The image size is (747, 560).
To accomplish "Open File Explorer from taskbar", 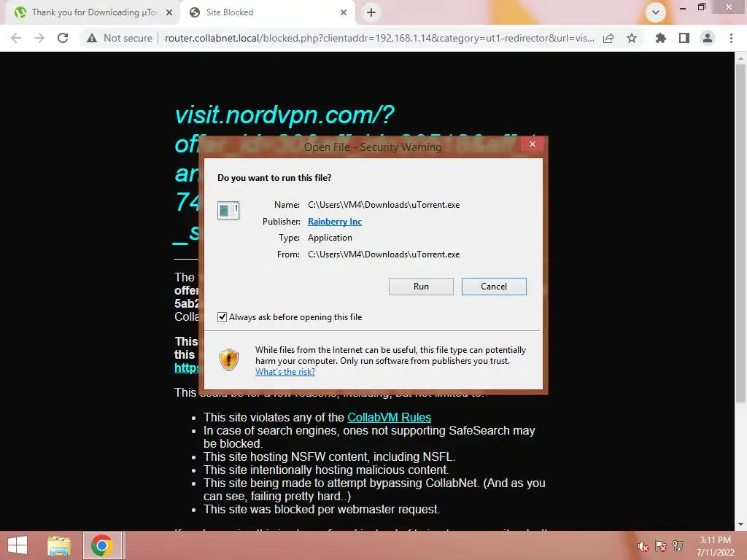I will (59, 545).
